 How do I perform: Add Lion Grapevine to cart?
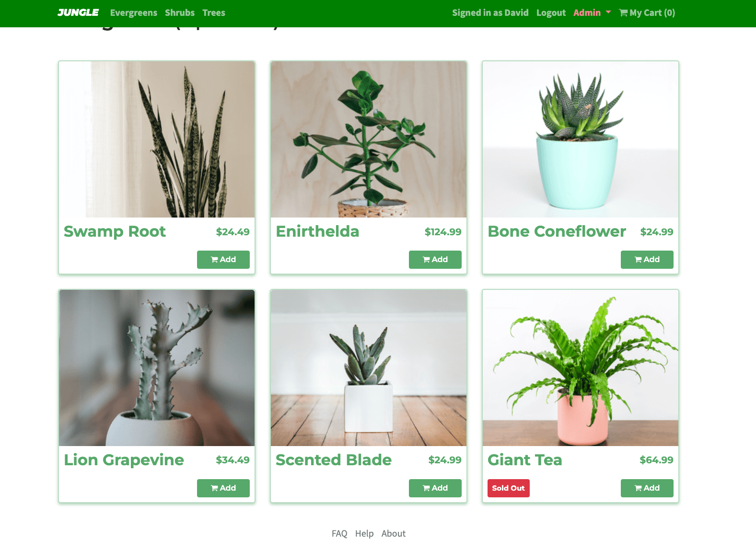coord(223,488)
